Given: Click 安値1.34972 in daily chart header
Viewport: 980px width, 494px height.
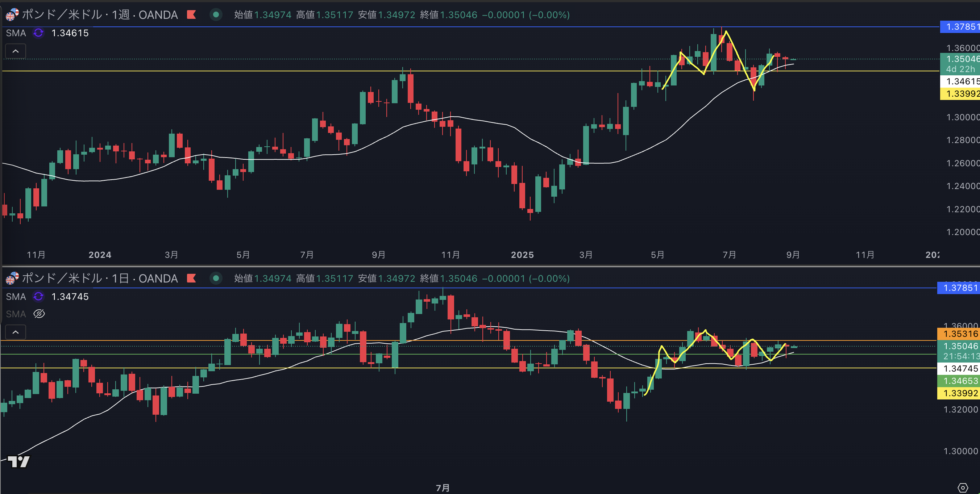Looking at the screenshot, I should 386,279.
